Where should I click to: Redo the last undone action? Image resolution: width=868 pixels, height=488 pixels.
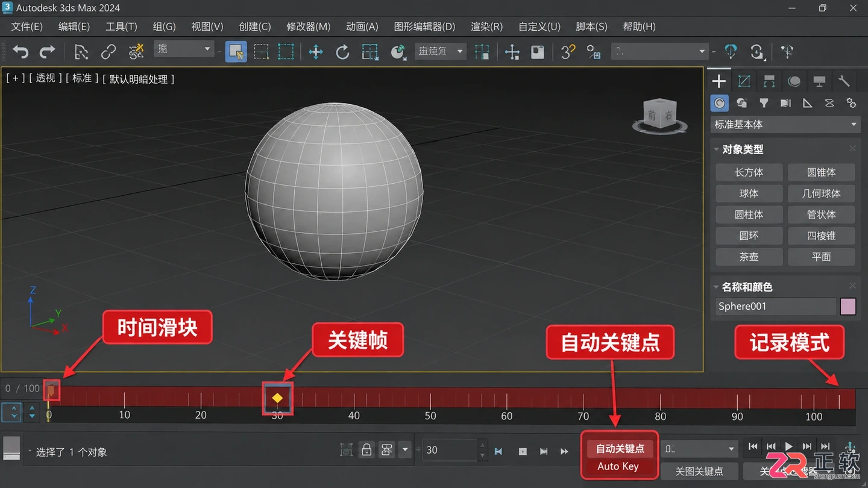pos(47,52)
